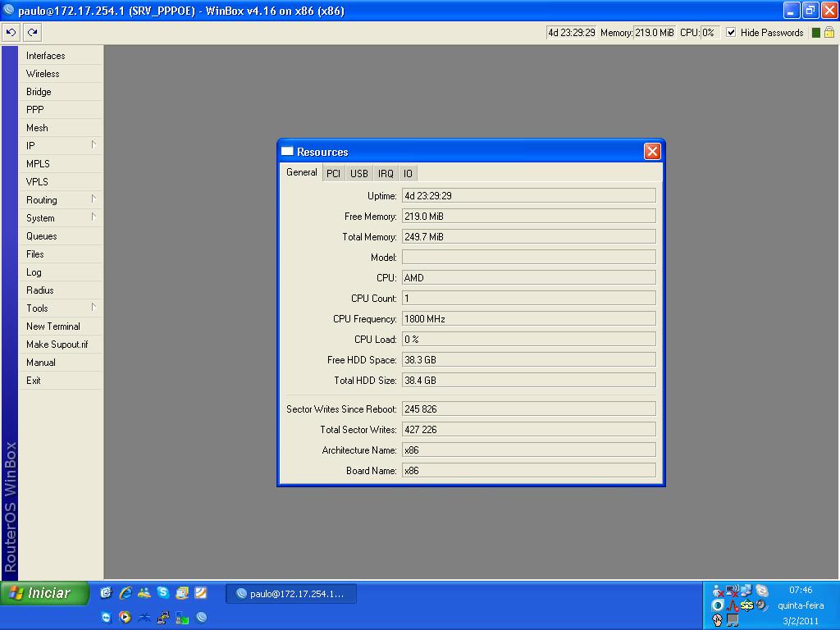Click the red graph tray icon
This screenshot has height=630, width=840.
(732, 606)
